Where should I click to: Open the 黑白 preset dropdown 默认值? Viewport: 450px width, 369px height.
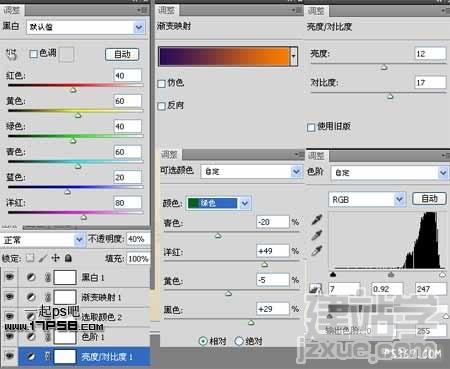[86, 27]
